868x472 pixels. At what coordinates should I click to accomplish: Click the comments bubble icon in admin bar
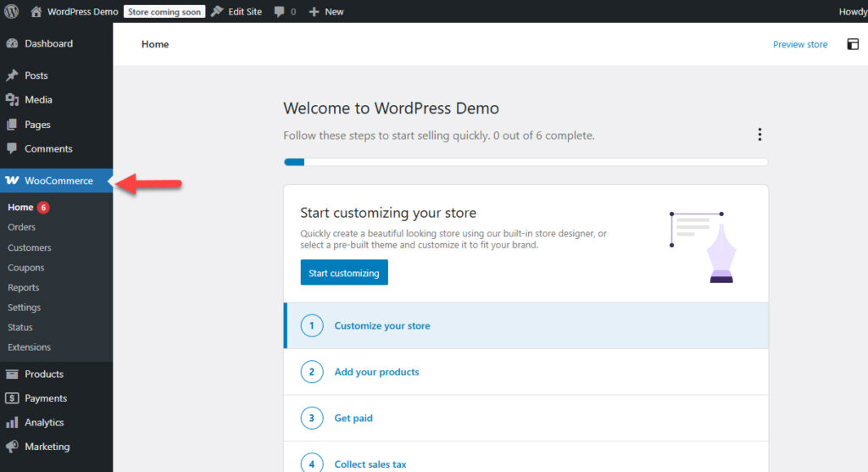click(279, 12)
